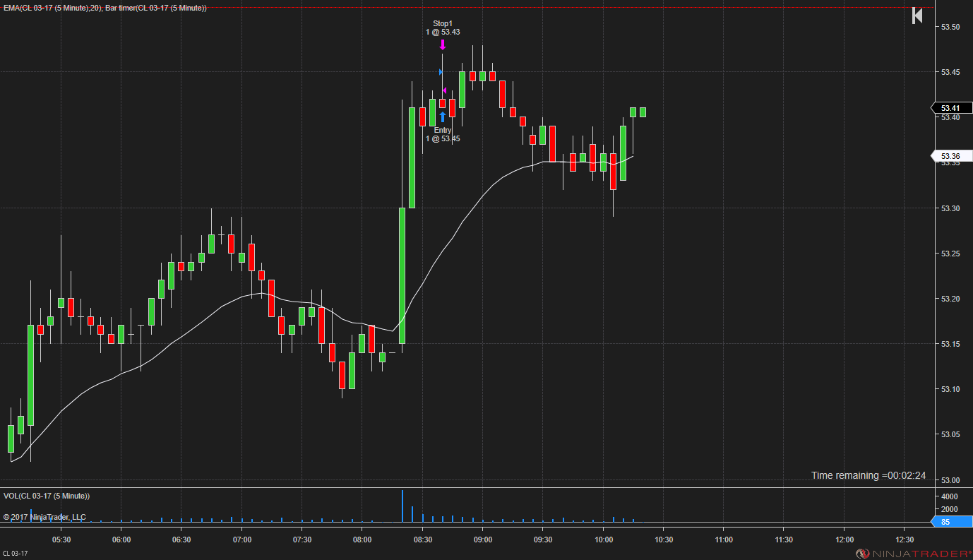Click the "08:00" time axis label

[x=362, y=540]
